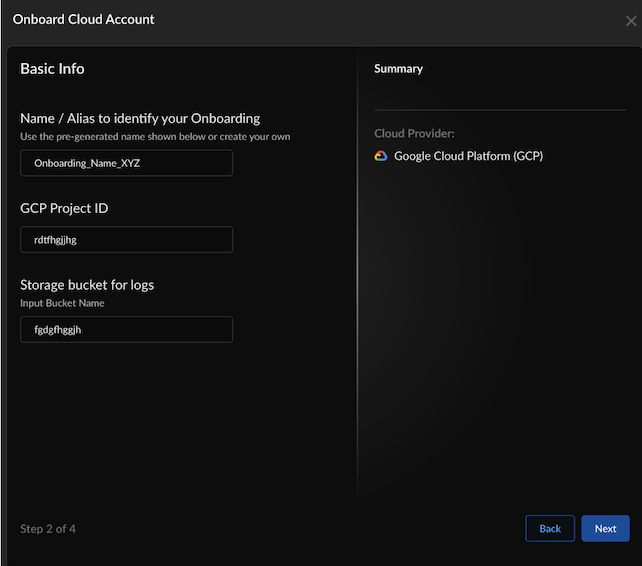Go back with the Back button
The height and width of the screenshot is (566, 642).
pos(550,528)
